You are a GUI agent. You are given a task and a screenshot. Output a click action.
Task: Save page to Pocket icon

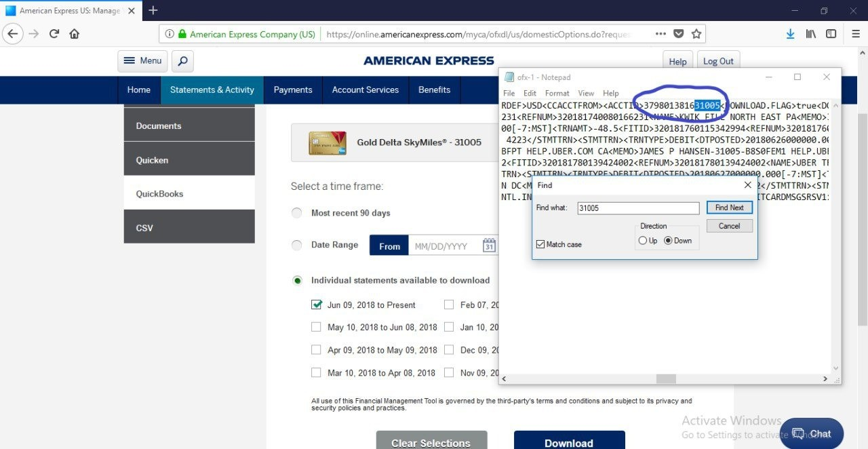tap(679, 34)
